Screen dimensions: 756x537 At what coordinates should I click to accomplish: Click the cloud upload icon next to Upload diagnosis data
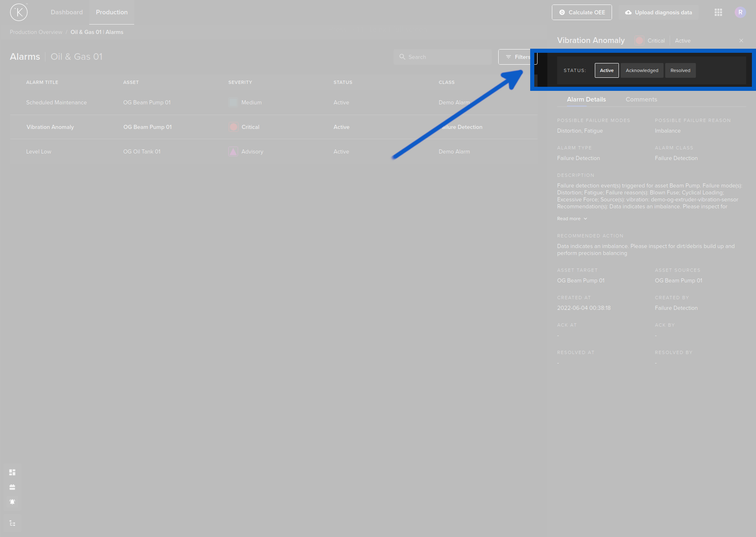628,12
